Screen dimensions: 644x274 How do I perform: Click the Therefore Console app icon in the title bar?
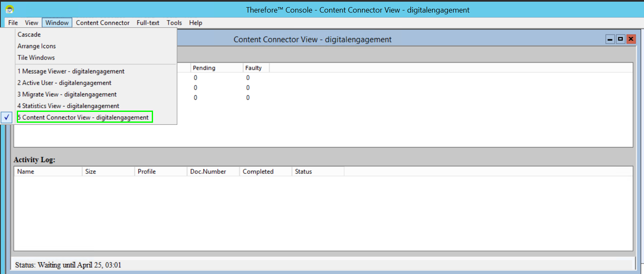point(10,9)
